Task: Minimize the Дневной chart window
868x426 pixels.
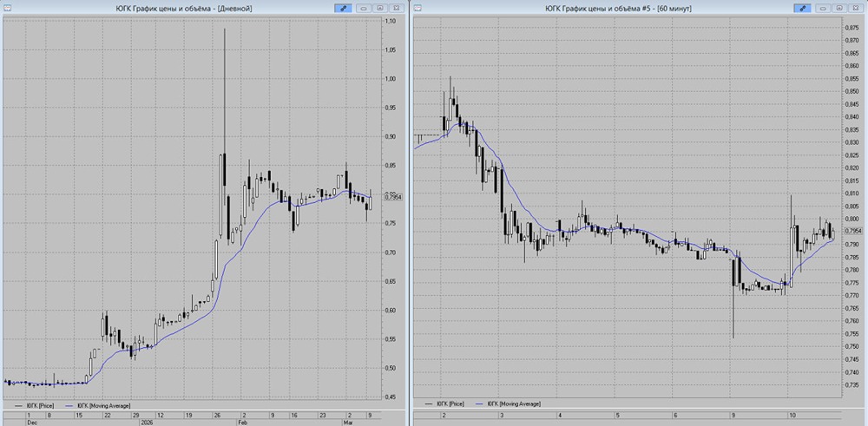Action: pos(365,9)
